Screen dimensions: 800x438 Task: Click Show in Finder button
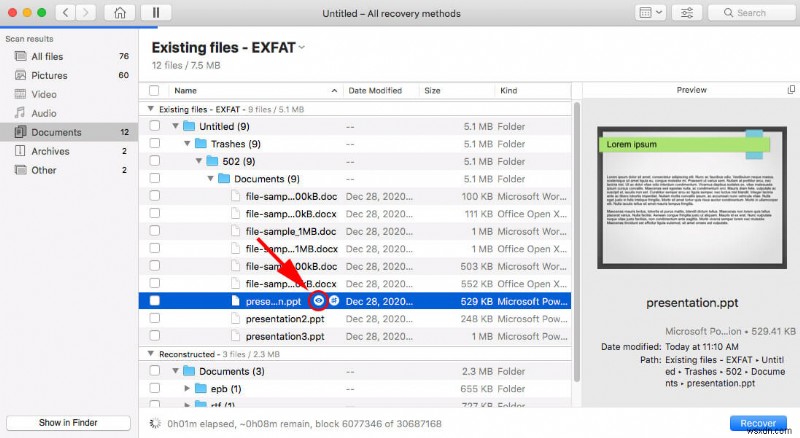[68, 422]
